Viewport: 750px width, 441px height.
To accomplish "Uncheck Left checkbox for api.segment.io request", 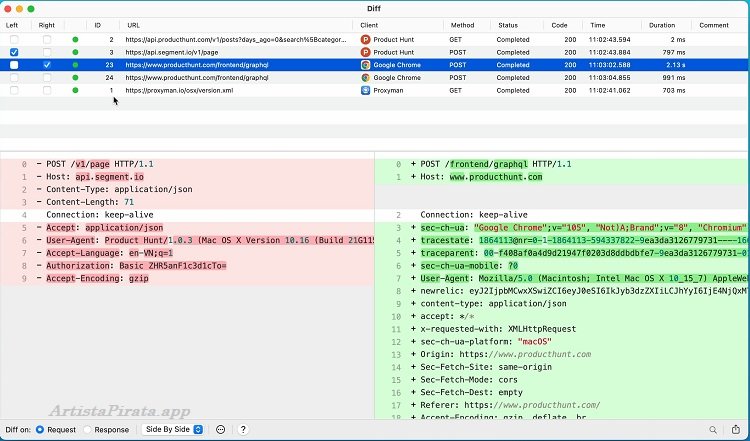I will [x=14, y=52].
